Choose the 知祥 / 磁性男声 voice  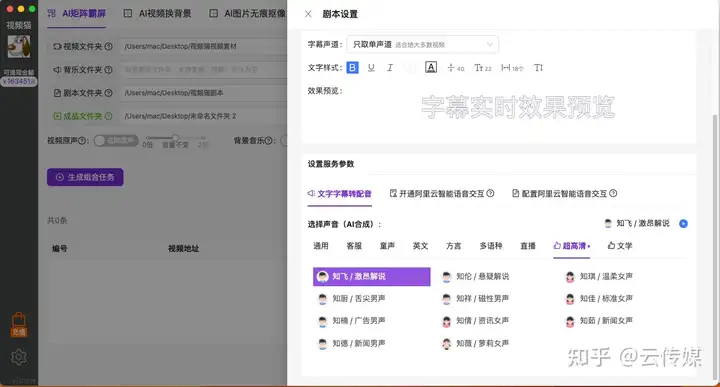click(476, 299)
